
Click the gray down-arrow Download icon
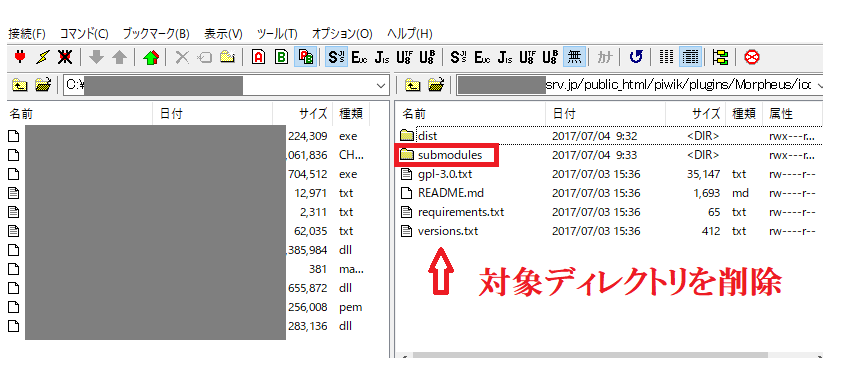pyautogui.click(x=97, y=57)
